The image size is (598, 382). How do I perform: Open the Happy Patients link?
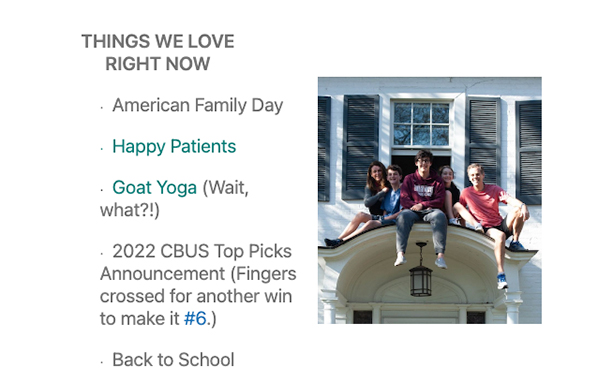pos(174,147)
